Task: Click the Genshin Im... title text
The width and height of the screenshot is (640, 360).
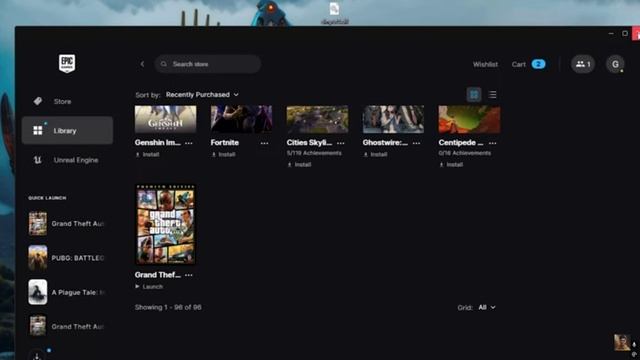Action: pos(158,143)
